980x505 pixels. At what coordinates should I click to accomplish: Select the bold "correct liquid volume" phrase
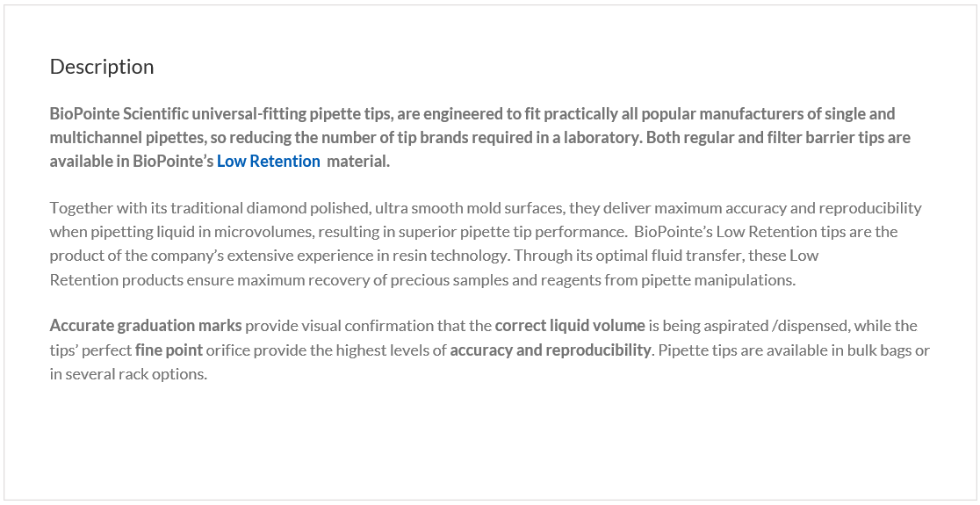coord(570,326)
